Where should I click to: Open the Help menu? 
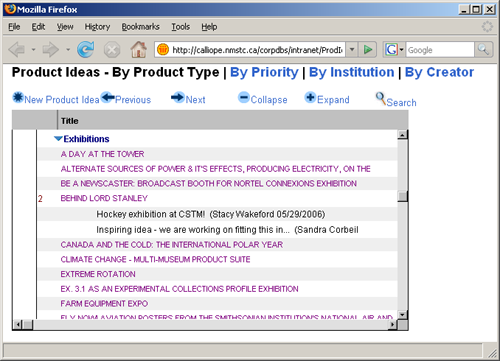[x=209, y=27]
